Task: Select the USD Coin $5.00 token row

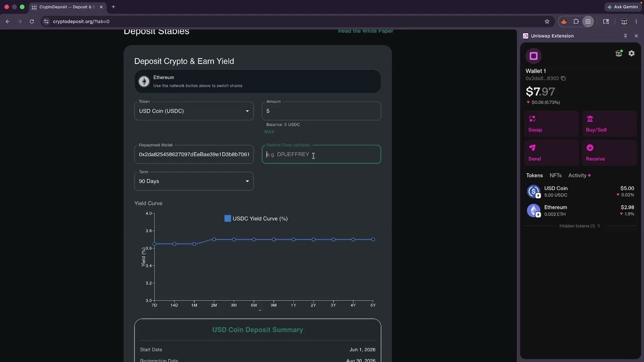Action: pyautogui.click(x=580, y=192)
